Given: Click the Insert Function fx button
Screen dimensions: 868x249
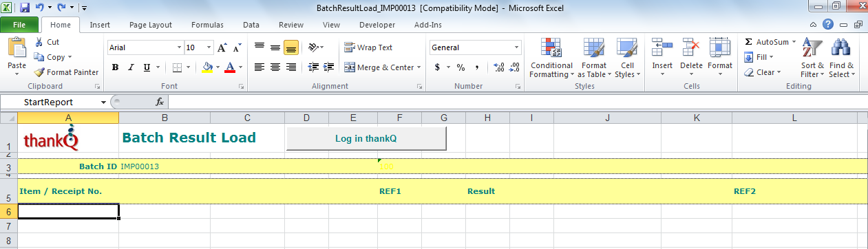Looking at the screenshot, I should click(x=160, y=101).
